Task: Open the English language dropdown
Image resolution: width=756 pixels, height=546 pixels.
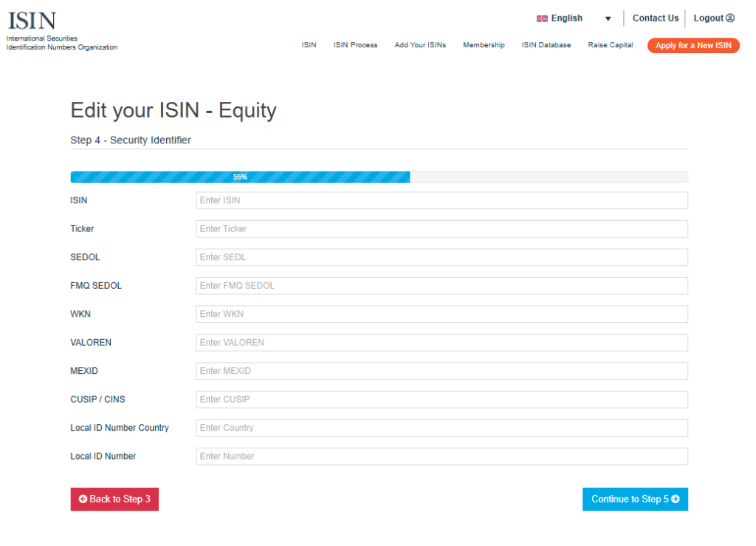Action: pyautogui.click(x=574, y=18)
